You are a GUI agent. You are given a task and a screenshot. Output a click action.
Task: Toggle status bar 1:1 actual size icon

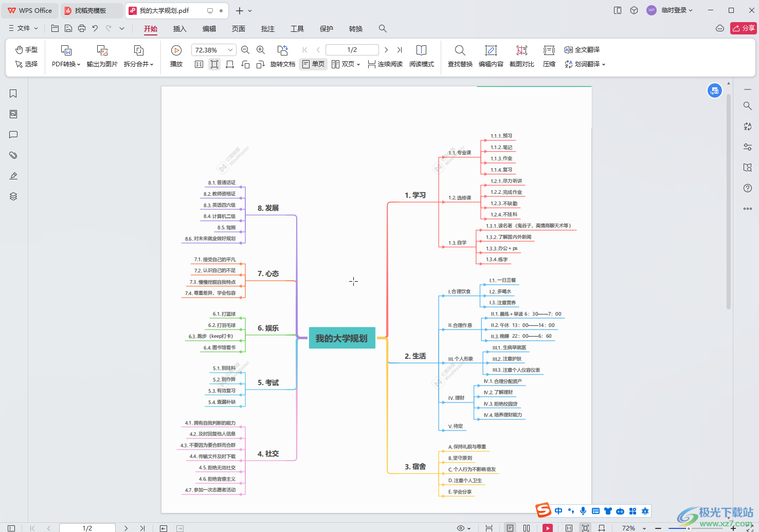(x=569, y=528)
